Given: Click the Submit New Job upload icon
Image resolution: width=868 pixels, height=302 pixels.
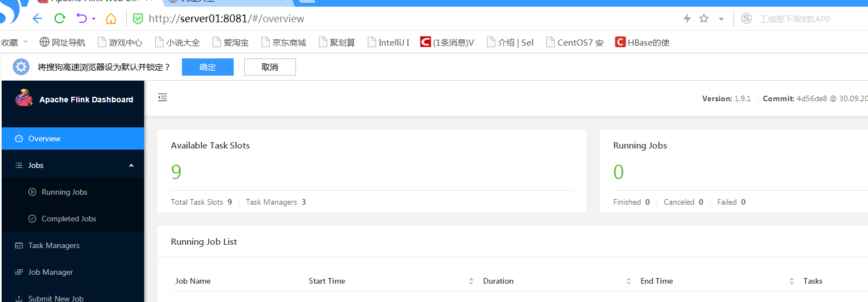Looking at the screenshot, I should coord(18,299).
